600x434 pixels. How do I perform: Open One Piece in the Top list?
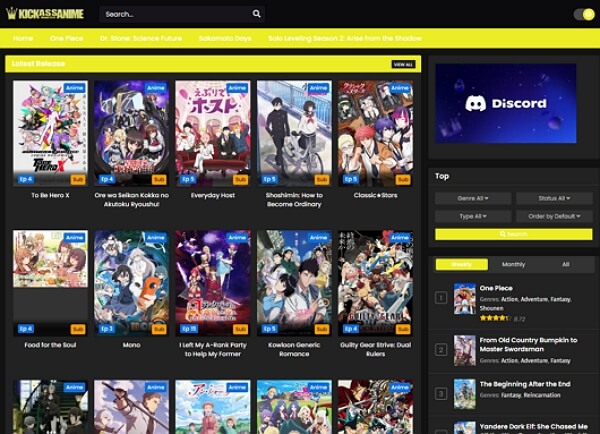pos(496,288)
